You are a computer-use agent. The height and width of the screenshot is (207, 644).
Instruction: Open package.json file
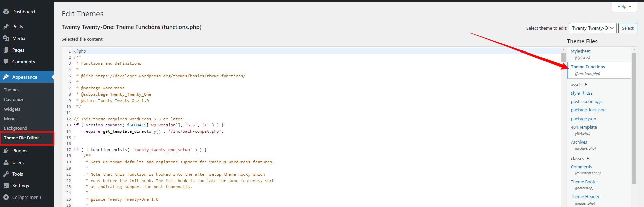tap(583, 119)
